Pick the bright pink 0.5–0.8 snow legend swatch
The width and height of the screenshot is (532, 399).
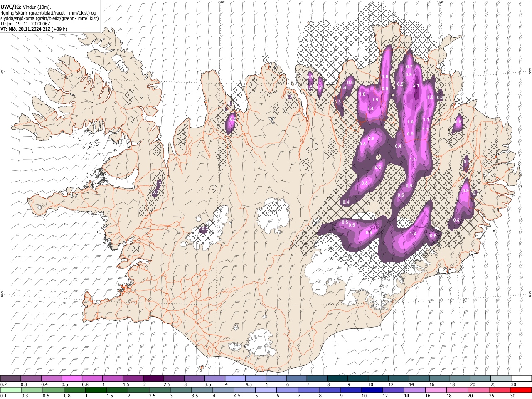coord(71,379)
